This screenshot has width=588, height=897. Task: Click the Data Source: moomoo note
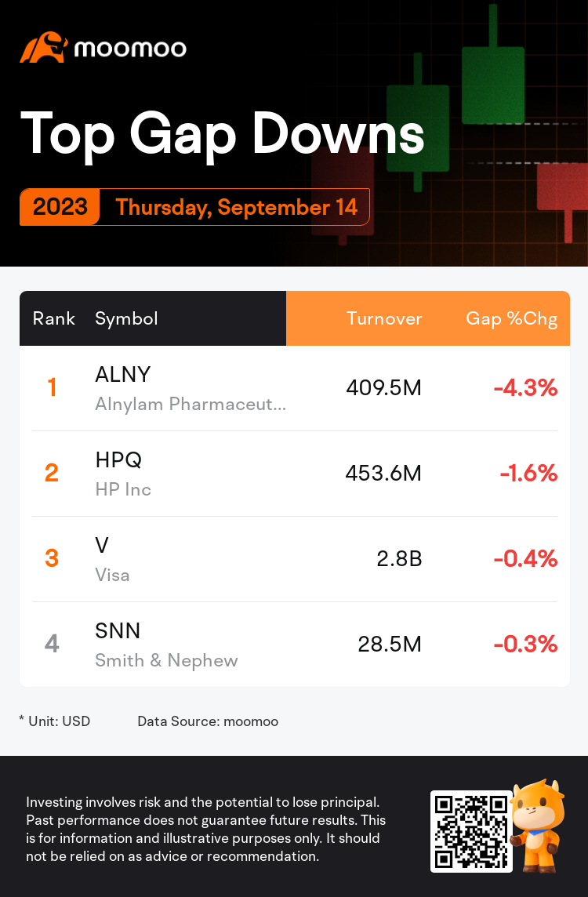(208, 721)
